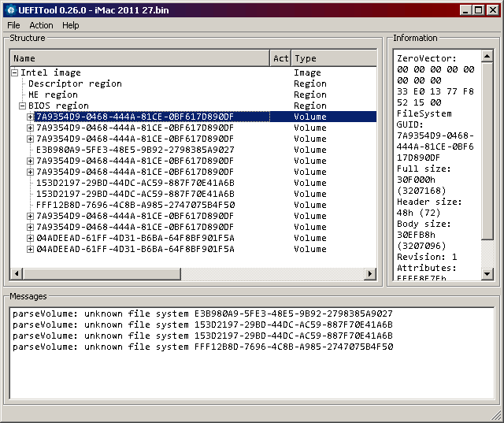The image size is (504, 423).
Task: Click the Header size: label
Action: click(x=429, y=202)
